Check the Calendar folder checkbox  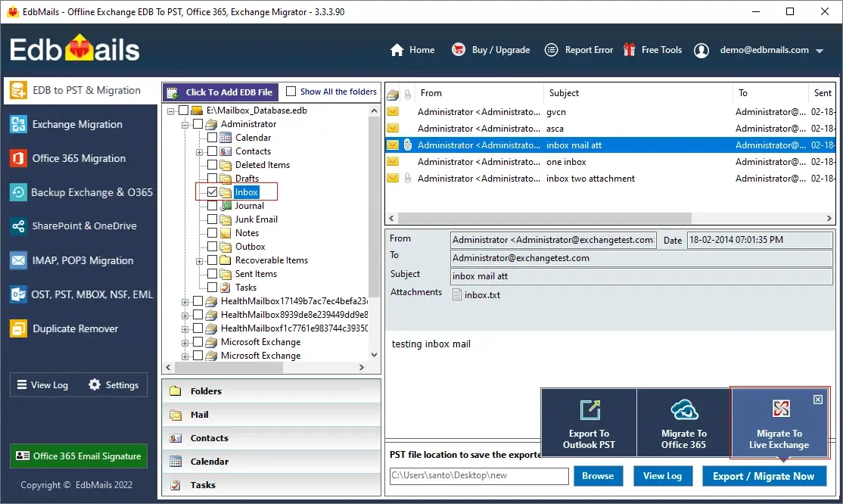point(213,138)
